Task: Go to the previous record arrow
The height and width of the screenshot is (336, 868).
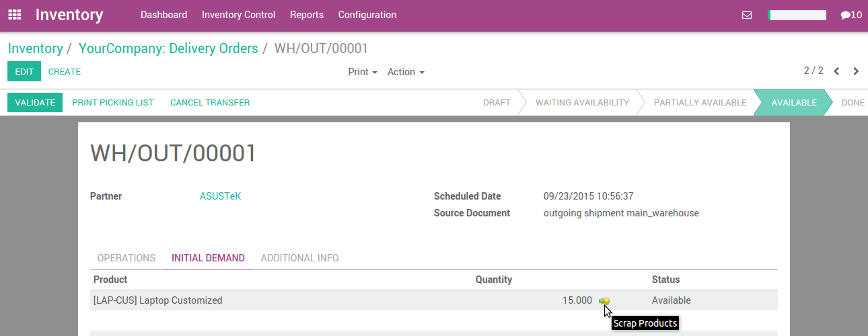Action: tap(836, 71)
